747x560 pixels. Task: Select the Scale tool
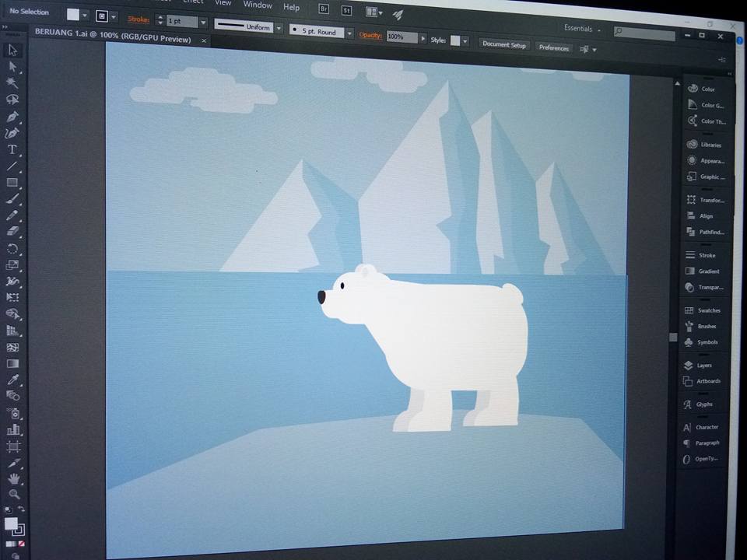tap(12, 264)
